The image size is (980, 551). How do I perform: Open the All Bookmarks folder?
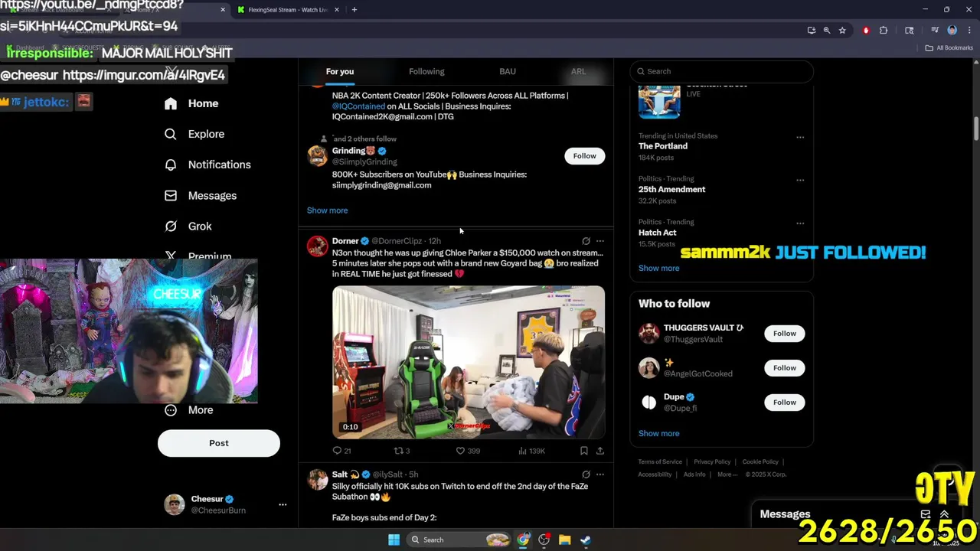point(949,47)
